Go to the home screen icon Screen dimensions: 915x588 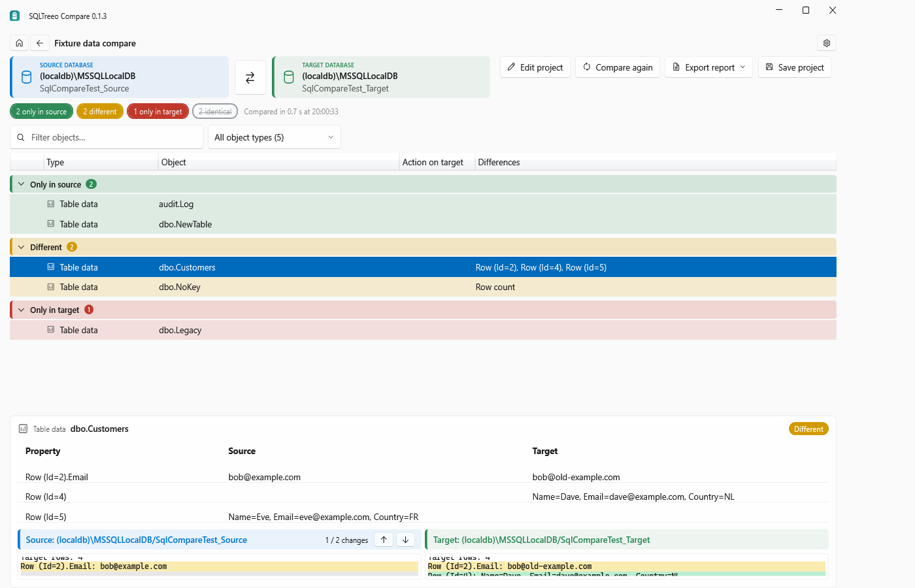20,43
